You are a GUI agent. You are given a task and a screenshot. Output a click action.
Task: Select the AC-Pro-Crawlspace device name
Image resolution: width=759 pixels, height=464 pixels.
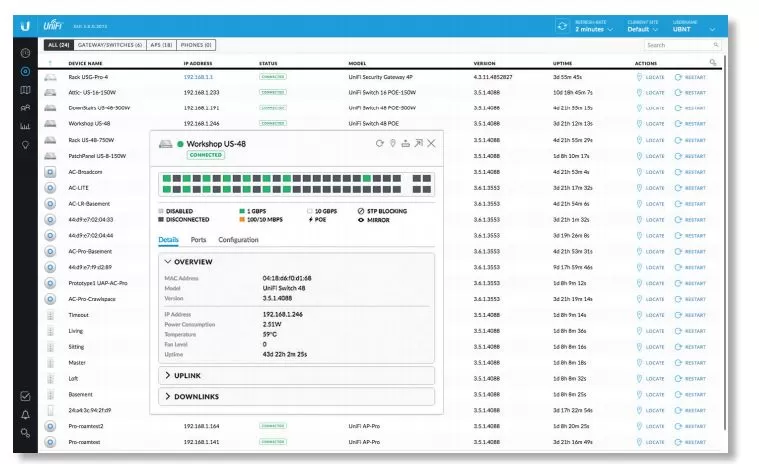click(92, 299)
